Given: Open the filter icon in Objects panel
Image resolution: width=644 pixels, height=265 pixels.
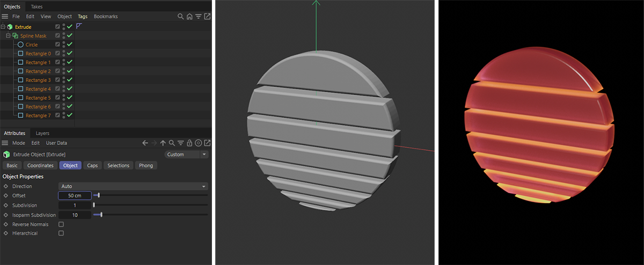Looking at the screenshot, I should click(x=198, y=17).
